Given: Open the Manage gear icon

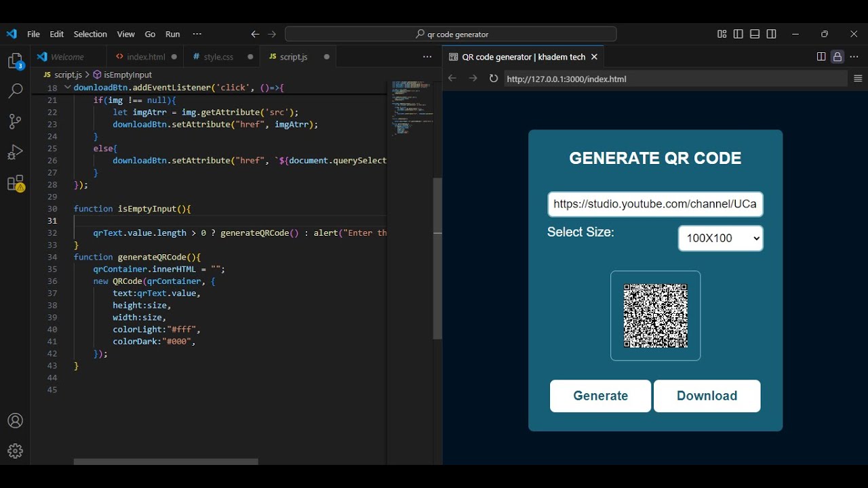Looking at the screenshot, I should click(x=16, y=451).
